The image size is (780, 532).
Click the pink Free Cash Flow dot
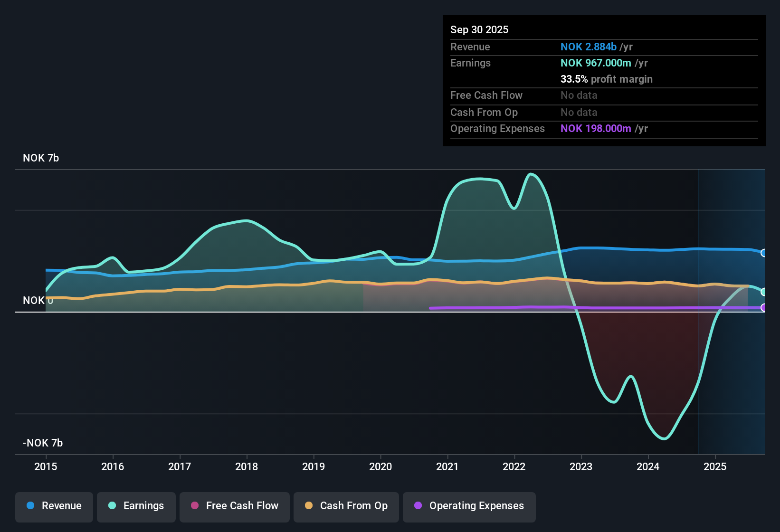pos(195,506)
